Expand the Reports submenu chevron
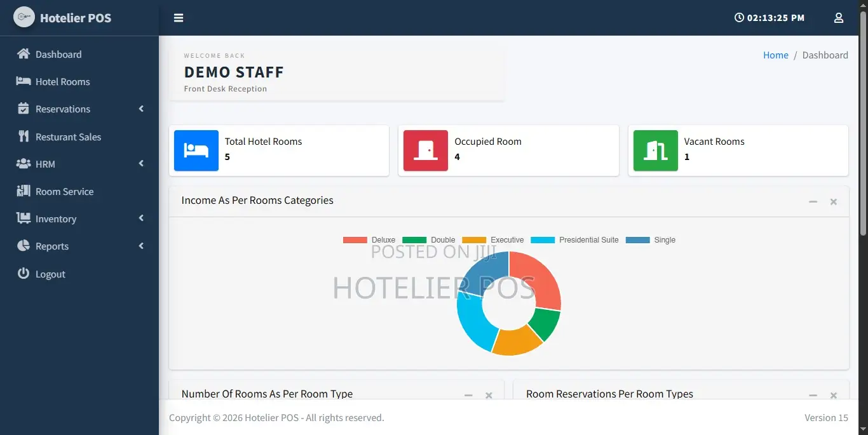 pos(141,246)
